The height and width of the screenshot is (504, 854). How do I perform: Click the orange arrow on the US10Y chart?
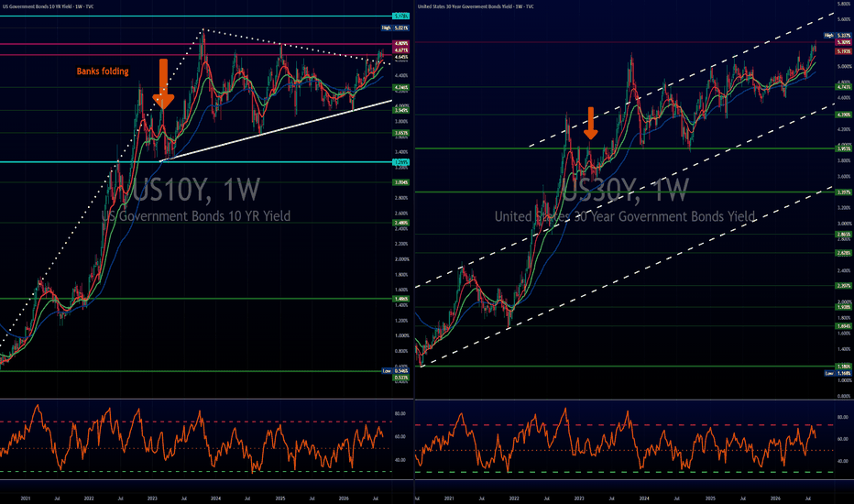pos(163,84)
